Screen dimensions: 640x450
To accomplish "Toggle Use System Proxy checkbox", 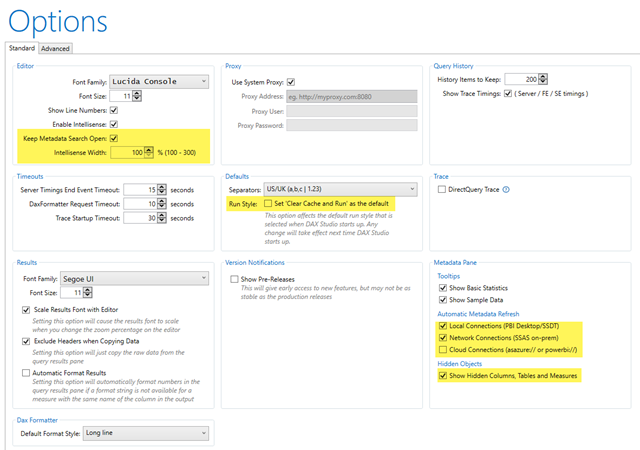I will [291, 82].
